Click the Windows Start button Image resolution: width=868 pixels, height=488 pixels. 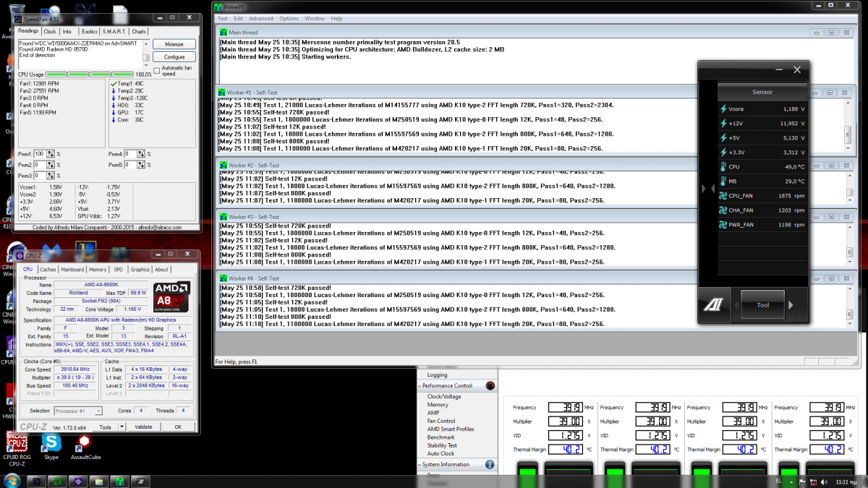tap(12, 480)
